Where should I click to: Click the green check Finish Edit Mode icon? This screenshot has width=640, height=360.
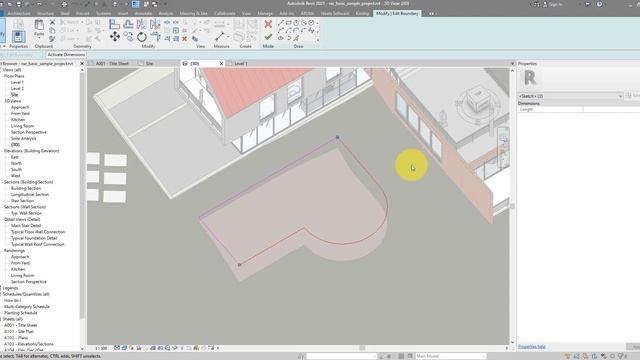click(268, 37)
